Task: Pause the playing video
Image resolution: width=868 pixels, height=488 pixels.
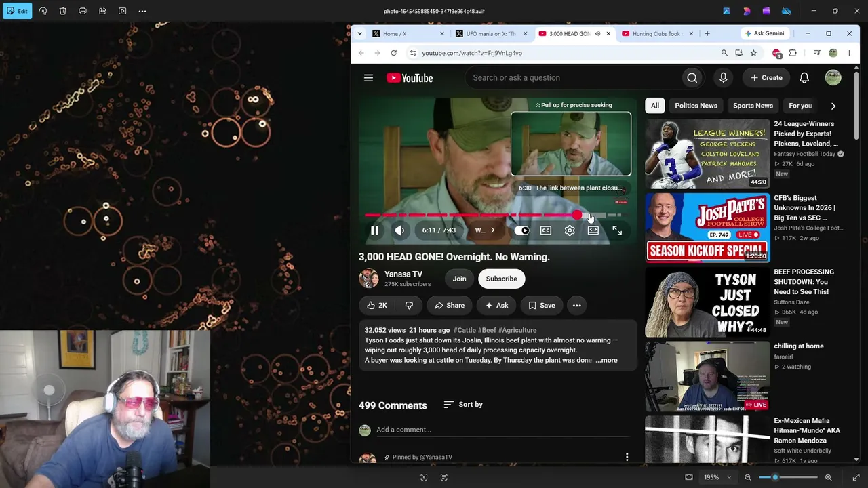Action: [x=374, y=230]
